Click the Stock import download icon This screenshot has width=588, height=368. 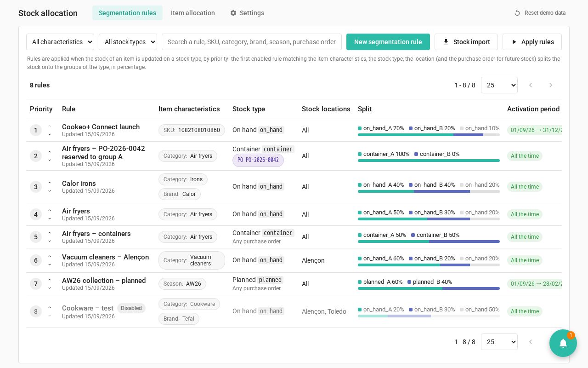446,42
